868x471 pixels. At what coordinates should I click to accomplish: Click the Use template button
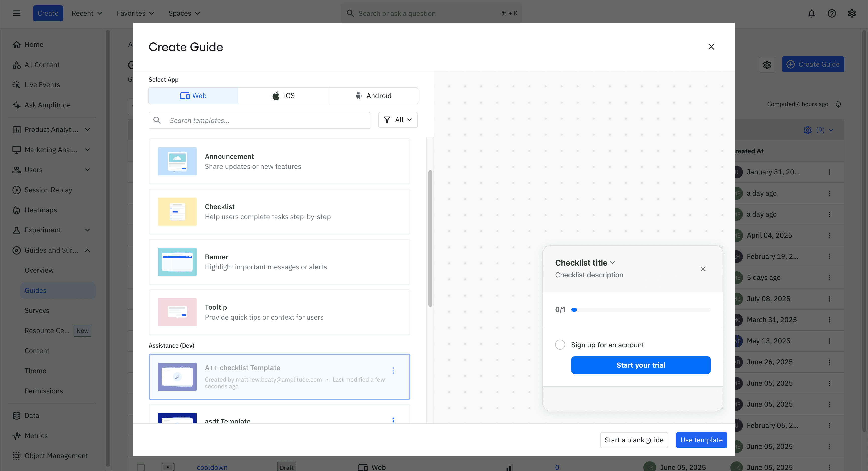701,440
